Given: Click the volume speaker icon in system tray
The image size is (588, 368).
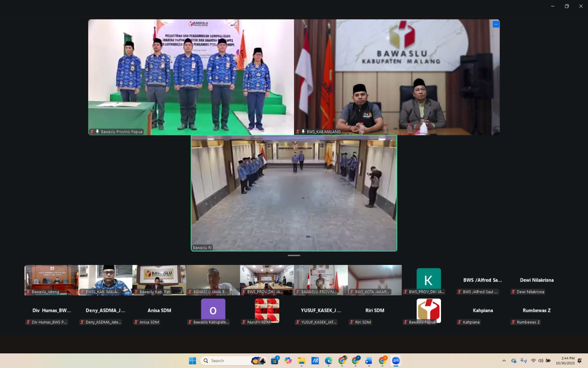Looking at the screenshot, I should coord(541,361).
